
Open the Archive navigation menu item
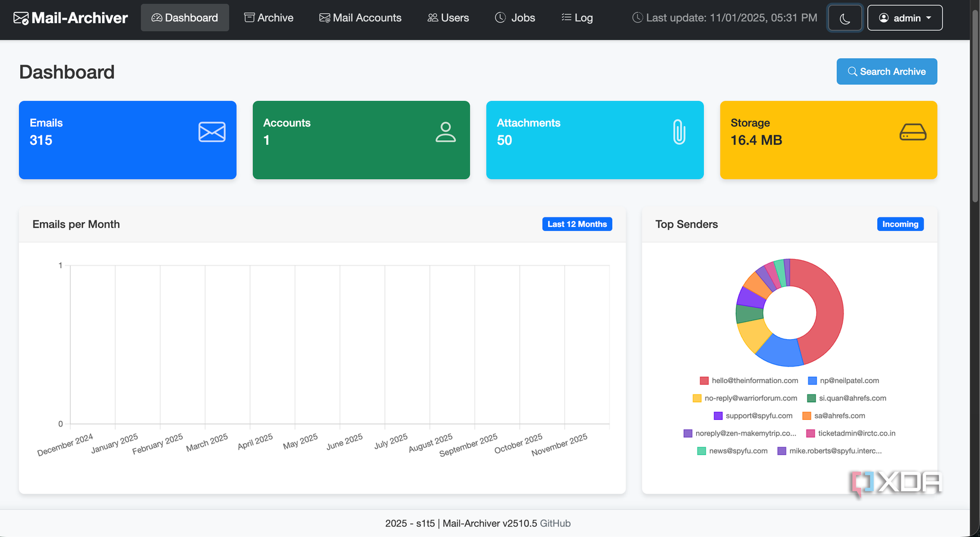pyautogui.click(x=268, y=17)
